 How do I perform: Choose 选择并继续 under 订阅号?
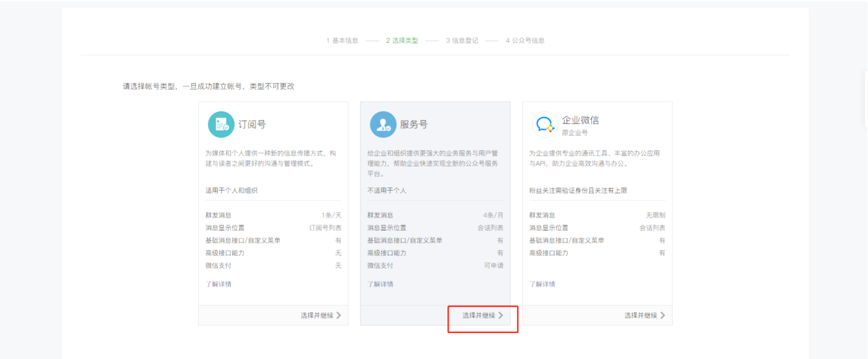coord(321,315)
